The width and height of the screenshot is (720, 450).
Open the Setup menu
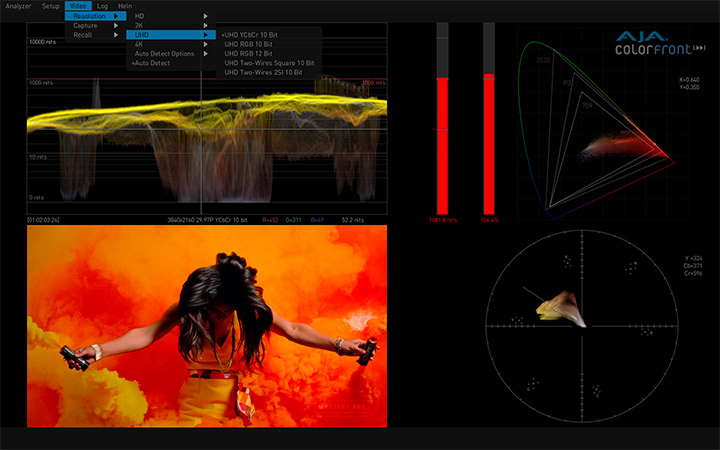(51, 6)
